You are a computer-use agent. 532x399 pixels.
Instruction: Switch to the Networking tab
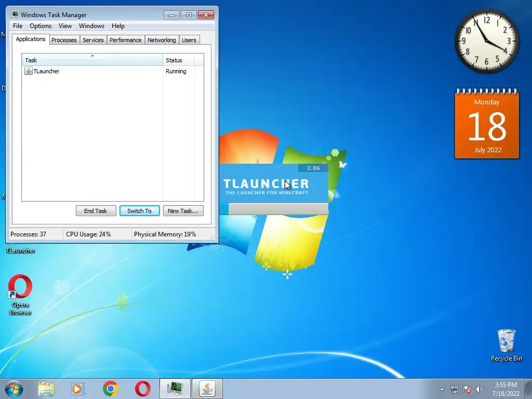point(162,40)
